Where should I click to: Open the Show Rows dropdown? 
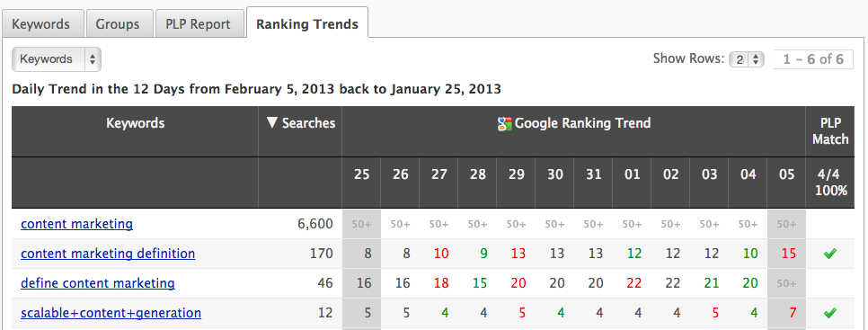click(x=747, y=59)
